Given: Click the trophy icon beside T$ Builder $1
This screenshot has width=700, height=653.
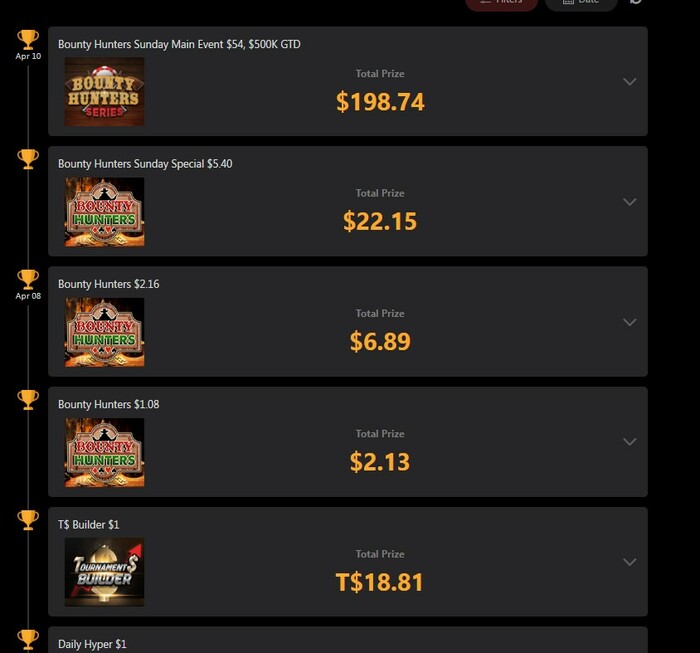Looking at the screenshot, I should click(x=28, y=520).
